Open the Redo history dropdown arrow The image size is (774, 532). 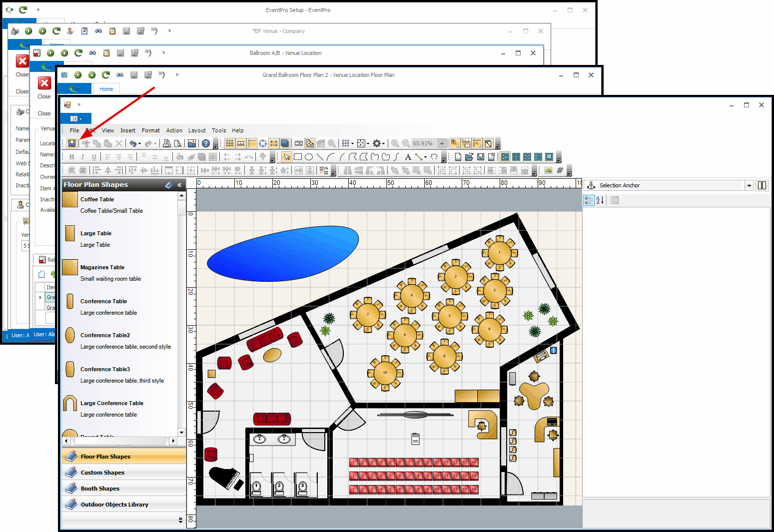pyautogui.click(x=155, y=144)
